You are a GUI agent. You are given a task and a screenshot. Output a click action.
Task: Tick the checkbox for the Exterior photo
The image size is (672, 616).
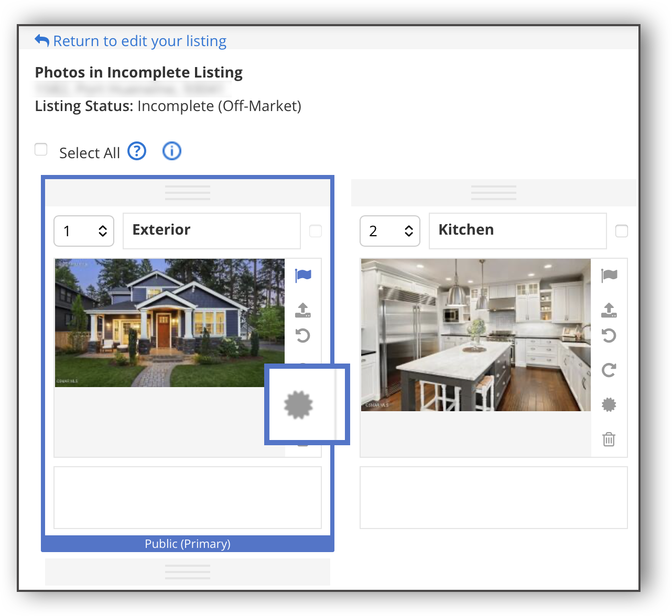316,231
